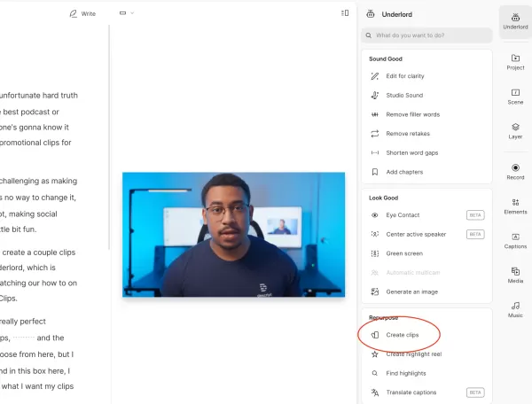Toggle the layout panel icon above the canvas
The height and width of the screenshot is (404, 532).
pos(345,13)
